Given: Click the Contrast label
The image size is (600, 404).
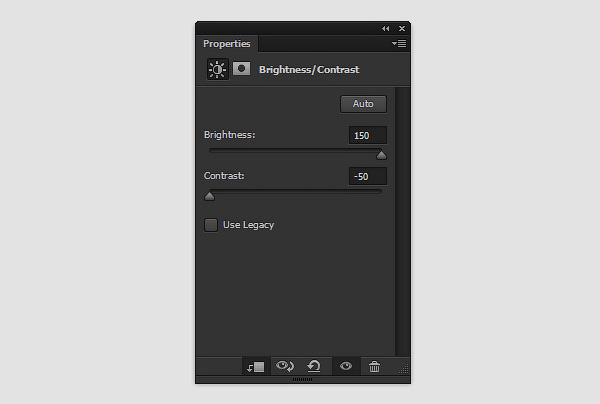Looking at the screenshot, I should (x=224, y=176).
